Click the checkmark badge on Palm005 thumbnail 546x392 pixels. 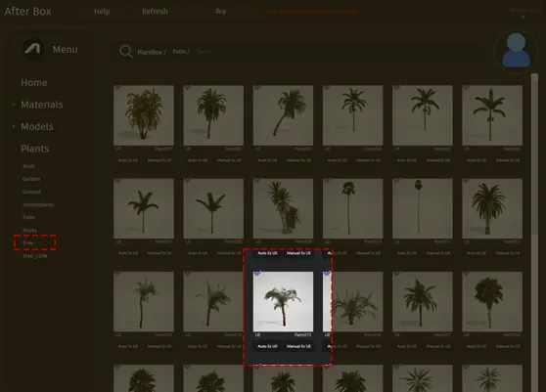coord(396,87)
